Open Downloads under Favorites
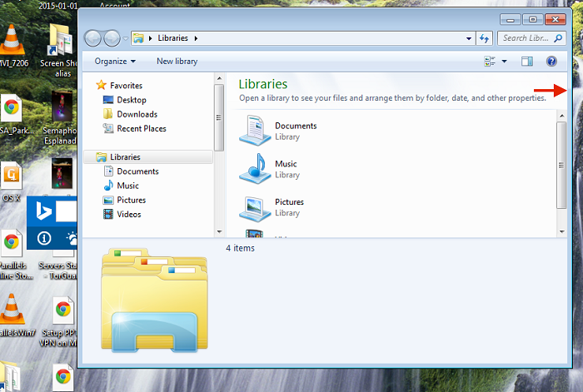This screenshot has width=583, height=392. pyautogui.click(x=137, y=115)
